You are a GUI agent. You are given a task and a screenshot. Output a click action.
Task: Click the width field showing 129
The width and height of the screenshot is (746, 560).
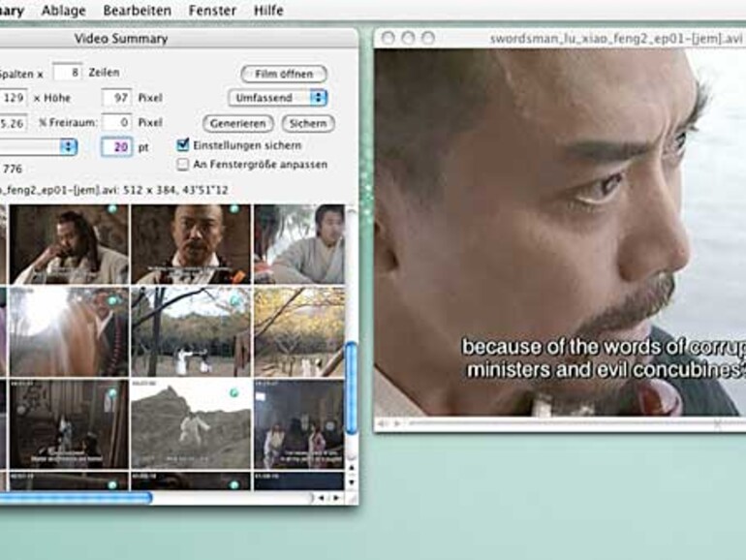tap(13, 98)
